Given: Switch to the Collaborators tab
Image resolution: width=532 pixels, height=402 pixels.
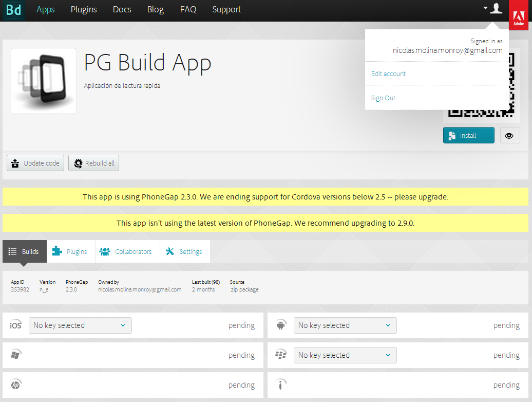Looking at the screenshot, I should tap(127, 251).
